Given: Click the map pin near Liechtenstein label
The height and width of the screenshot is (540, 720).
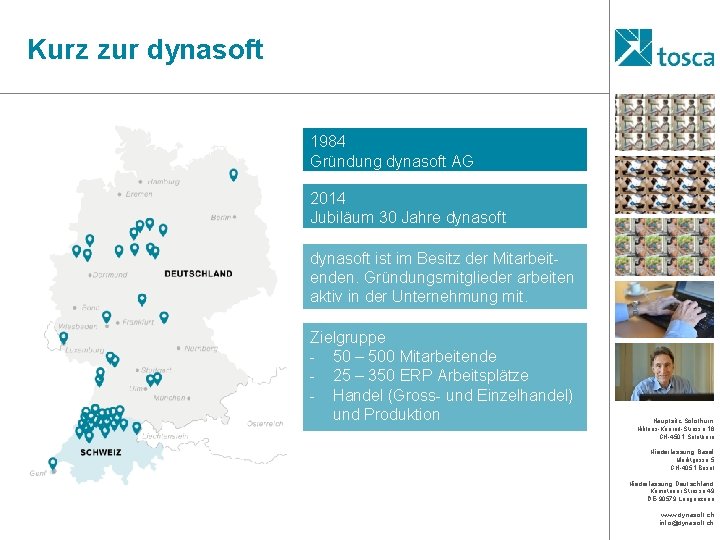Looking at the screenshot, I should (136, 428).
